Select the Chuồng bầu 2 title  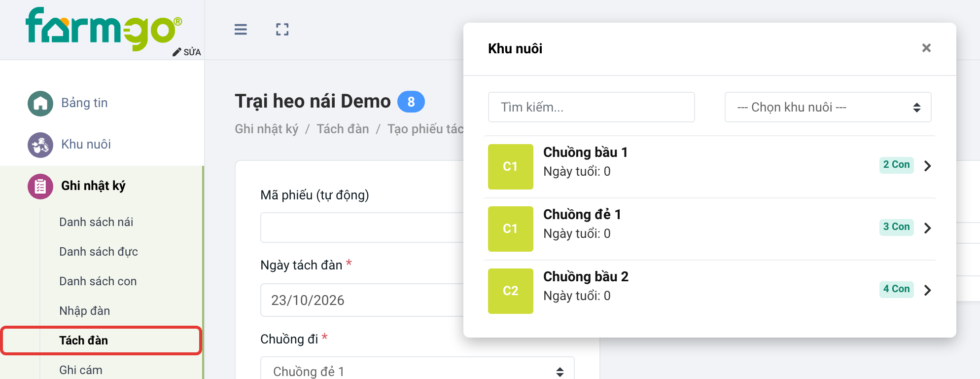[x=586, y=276]
